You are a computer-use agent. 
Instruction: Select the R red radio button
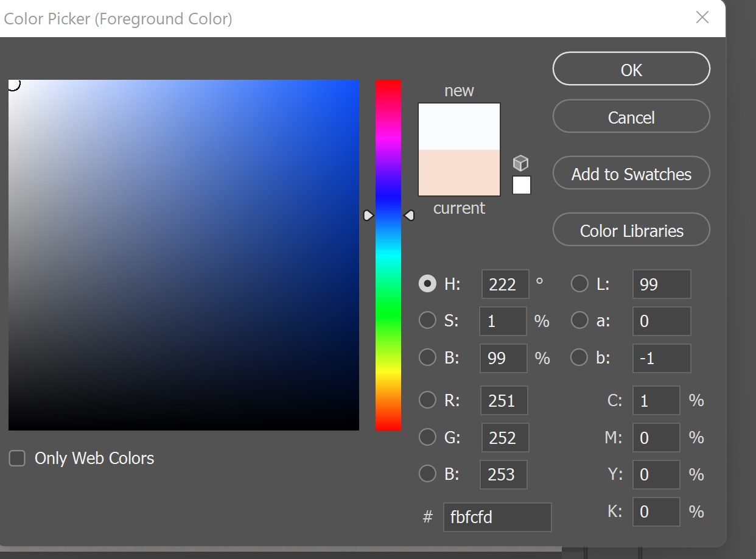(x=427, y=400)
